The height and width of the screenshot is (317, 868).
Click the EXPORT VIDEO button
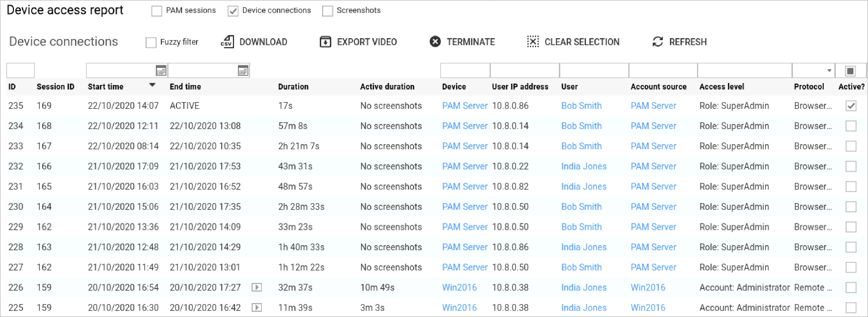click(358, 42)
